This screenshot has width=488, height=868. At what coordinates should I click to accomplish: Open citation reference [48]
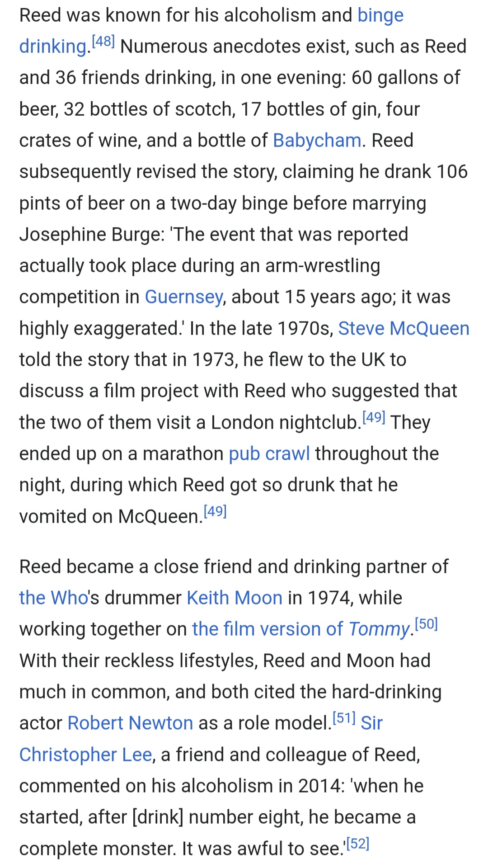[x=103, y=41]
